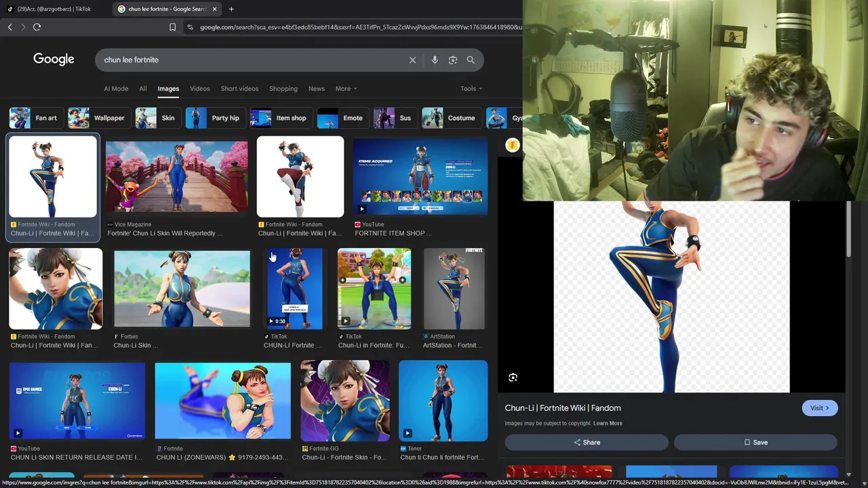Run search with the magnifying glass icon
The image size is (868, 488).
click(471, 60)
